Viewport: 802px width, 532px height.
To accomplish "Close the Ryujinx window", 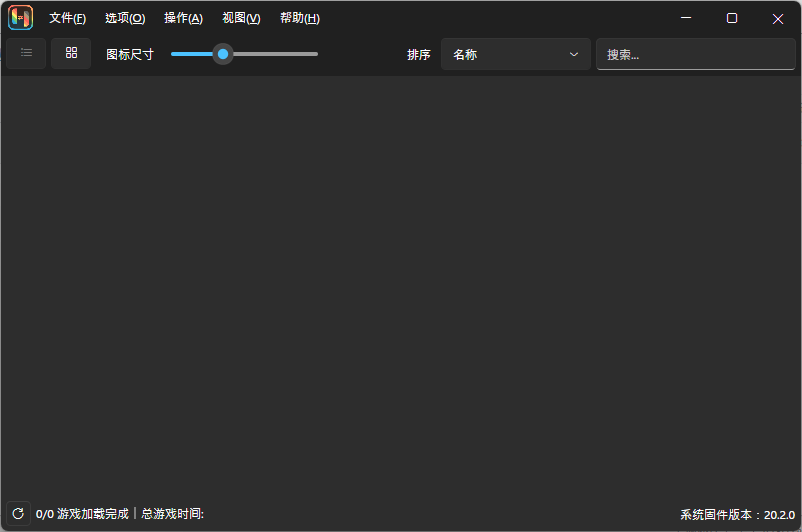I will coord(778,18).
